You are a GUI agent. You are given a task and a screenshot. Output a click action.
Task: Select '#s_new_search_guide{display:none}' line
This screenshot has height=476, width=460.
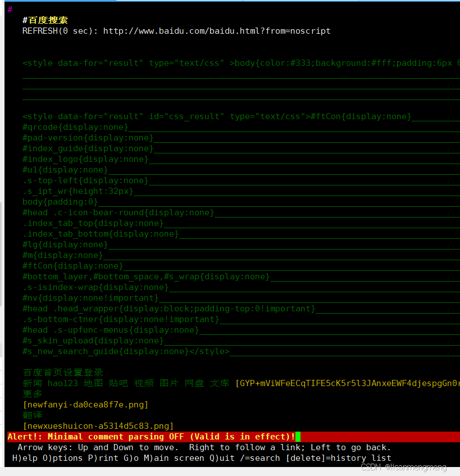click(126, 351)
